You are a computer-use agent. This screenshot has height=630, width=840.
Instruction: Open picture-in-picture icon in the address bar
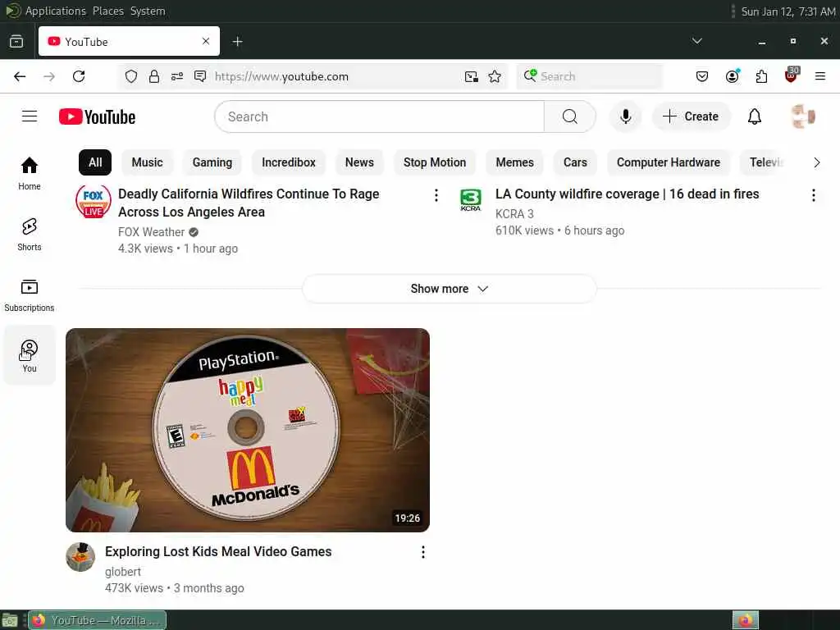[472, 76]
